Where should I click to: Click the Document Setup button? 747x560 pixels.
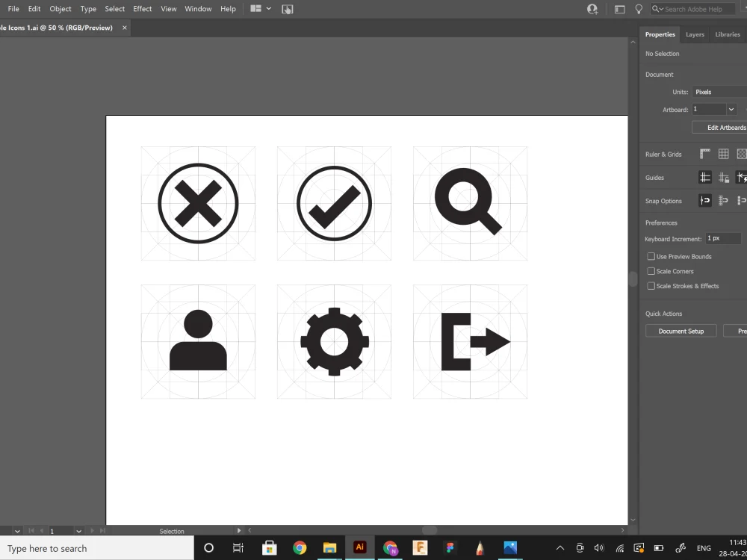point(681,331)
